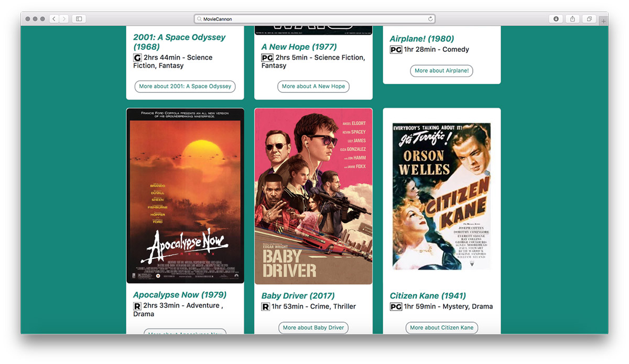Image resolution: width=629 pixels, height=364 pixels.
Task: Click the R rating badge for Apocalypse Now
Action: tap(137, 306)
